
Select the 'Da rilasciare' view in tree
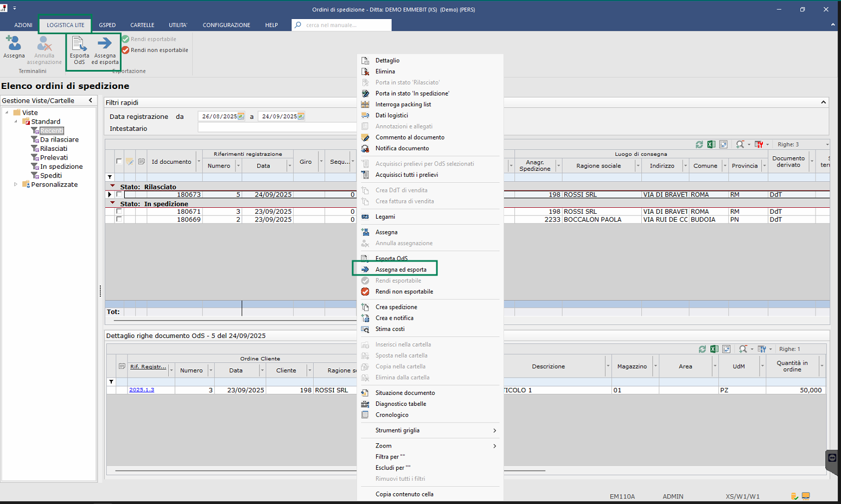pos(59,139)
